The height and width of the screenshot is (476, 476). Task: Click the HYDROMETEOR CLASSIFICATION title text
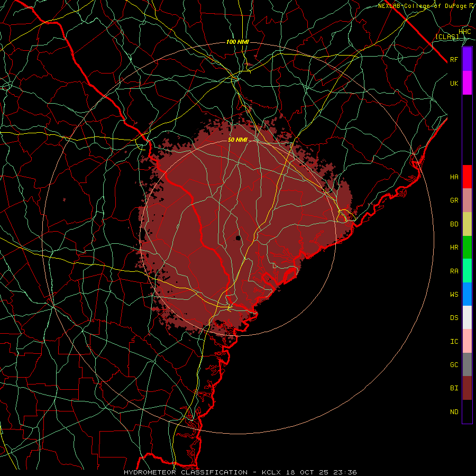tap(186, 472)
